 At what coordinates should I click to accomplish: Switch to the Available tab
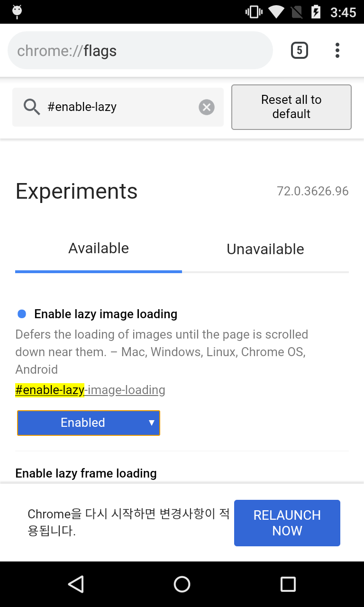pyautogui.click(x=99, y=248)
